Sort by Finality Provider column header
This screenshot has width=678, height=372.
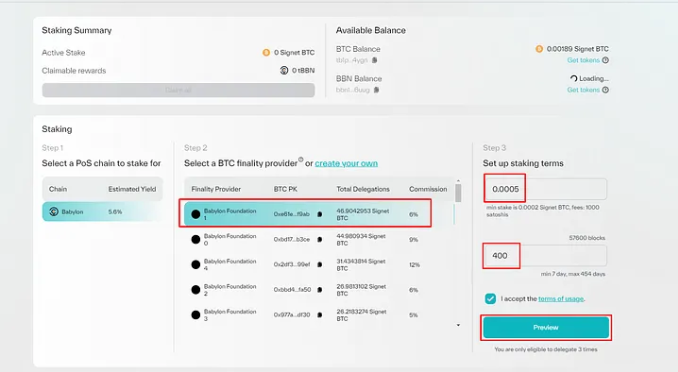216,189
